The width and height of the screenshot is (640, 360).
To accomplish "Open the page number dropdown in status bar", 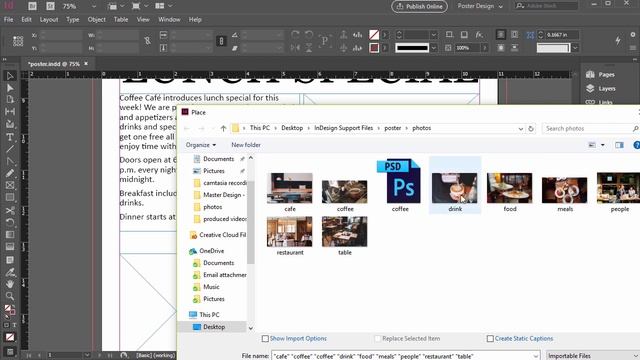I will pos(87,356).
